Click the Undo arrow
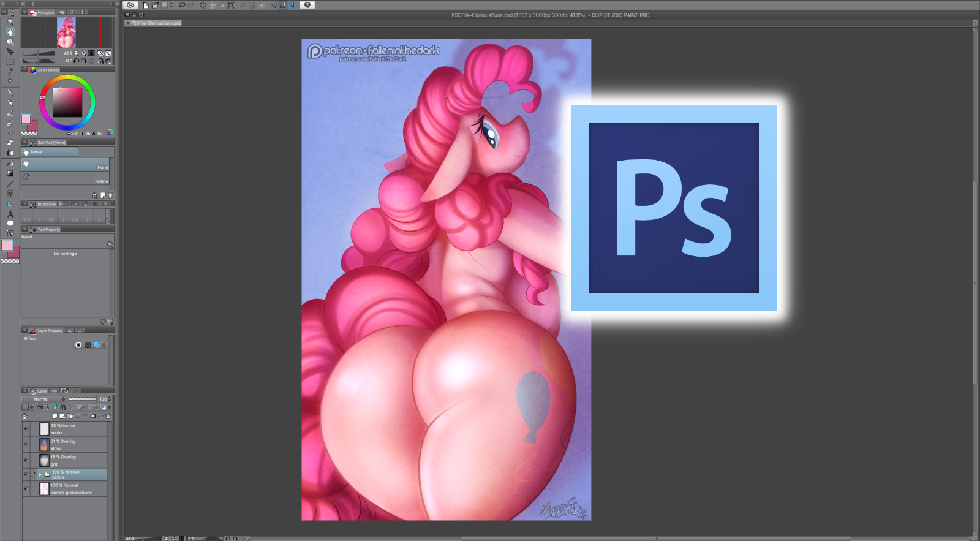This screenshot has width=980, height=541. point(181,5)
